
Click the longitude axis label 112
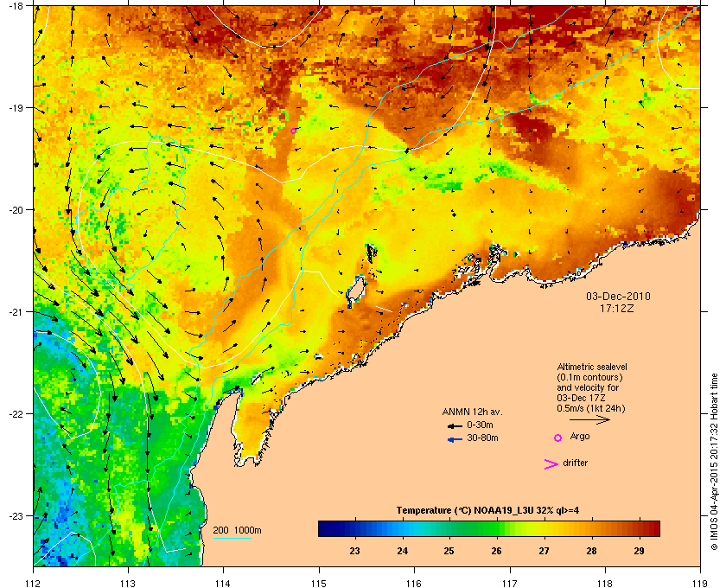(x=34, y=584)
